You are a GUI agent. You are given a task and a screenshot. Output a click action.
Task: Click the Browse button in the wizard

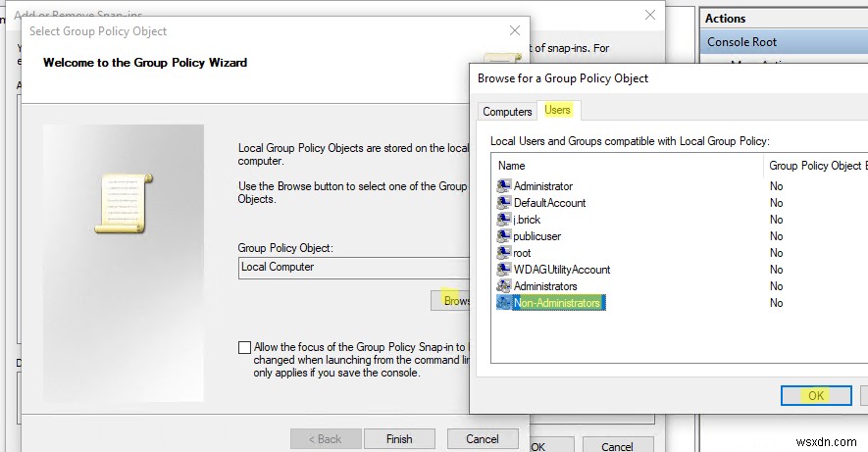click(450, 300)
